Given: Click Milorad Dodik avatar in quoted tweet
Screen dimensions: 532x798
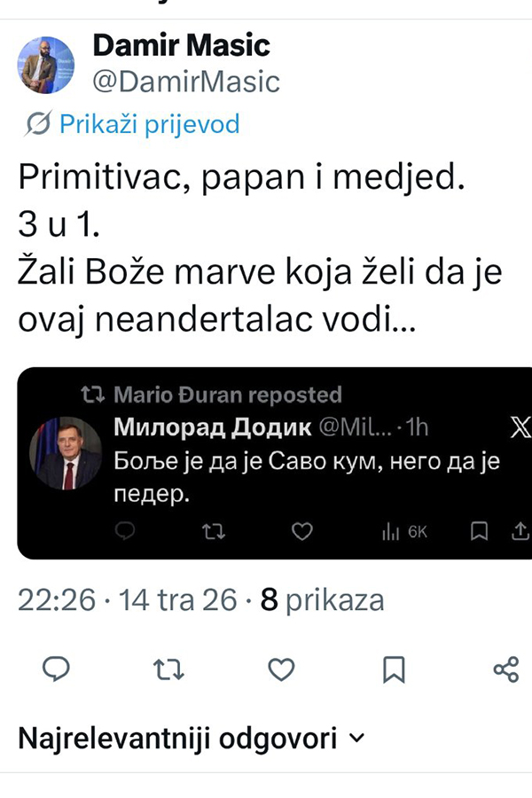Looking at the screenshot, I should click(65, 453).
